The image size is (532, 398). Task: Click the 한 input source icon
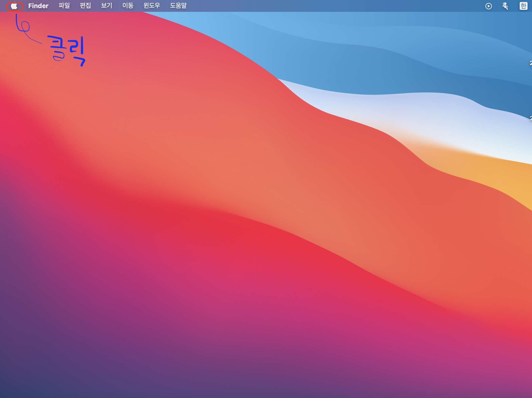click(523, 6)
